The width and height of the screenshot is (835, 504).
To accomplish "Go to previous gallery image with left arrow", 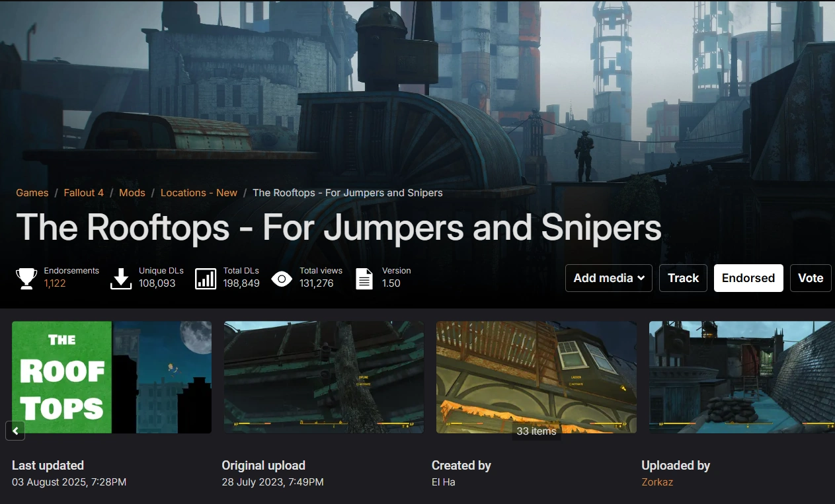I will tap(15, 431).
